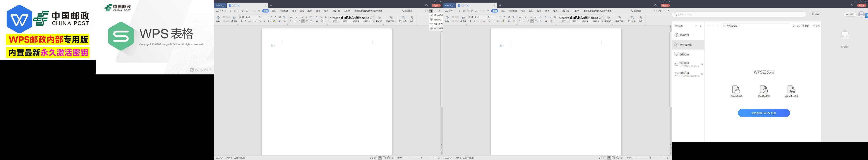Switch to 页面布局 tab in left Writer window
Viewport: 868px width, 160px height.
pos(284,11)
